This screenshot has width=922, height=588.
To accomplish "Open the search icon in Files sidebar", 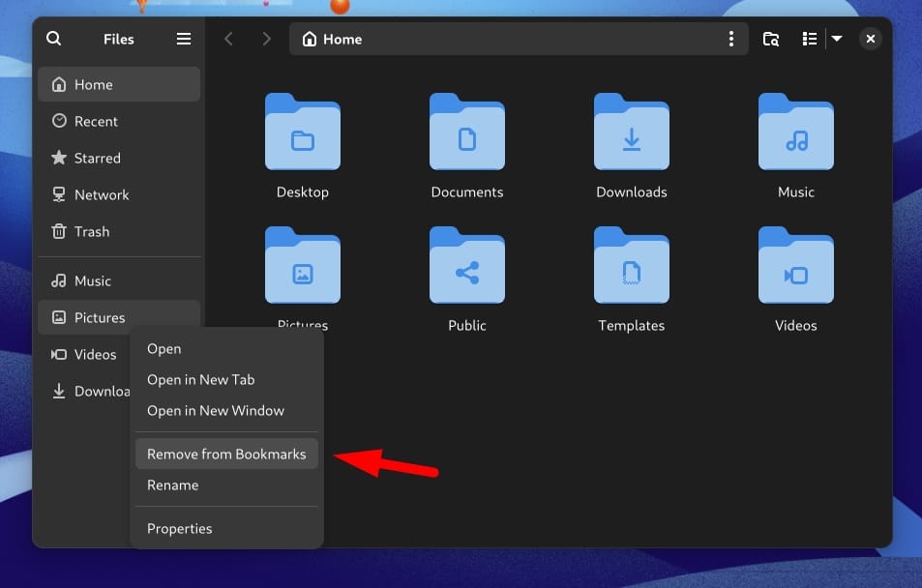I will [x=53, y=39].
